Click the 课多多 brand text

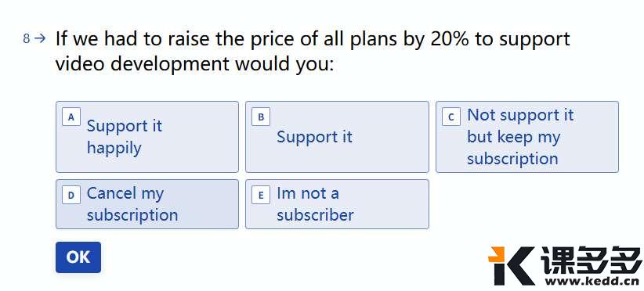591,260
